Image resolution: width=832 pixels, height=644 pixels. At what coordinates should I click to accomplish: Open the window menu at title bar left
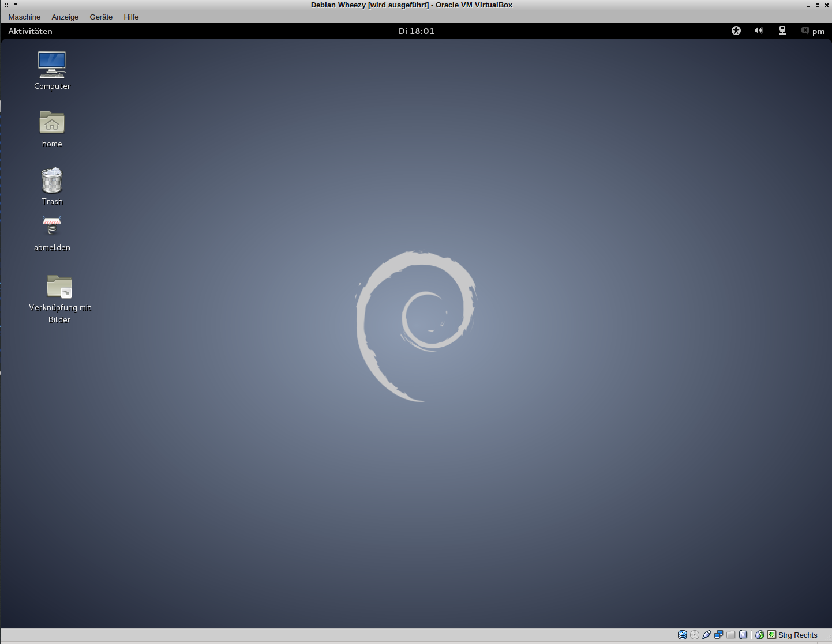click(6, 5)
